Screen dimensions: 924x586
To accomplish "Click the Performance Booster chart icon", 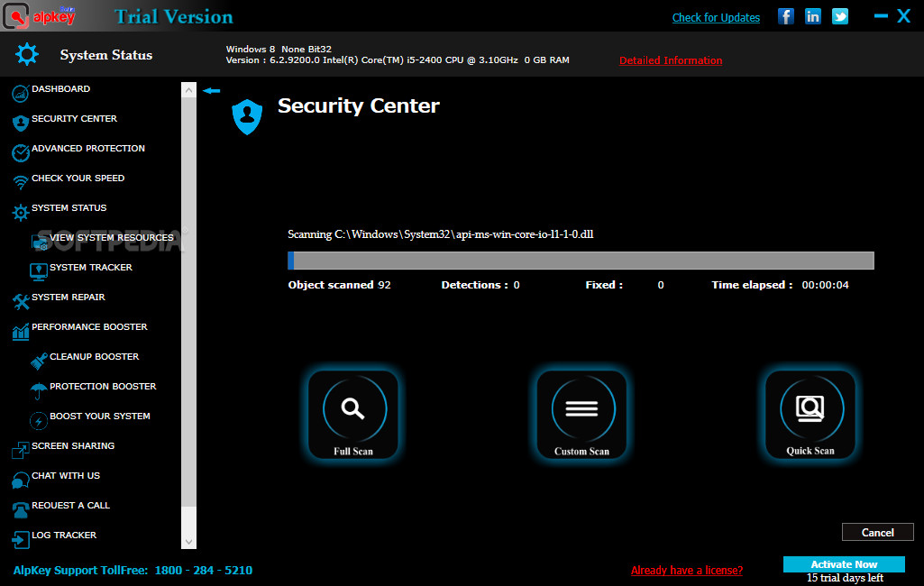I will coord(21,332).
